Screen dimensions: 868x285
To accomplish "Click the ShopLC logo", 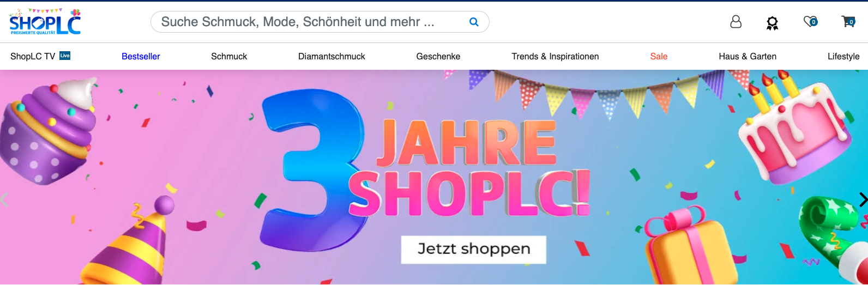I will coord(45,22).
